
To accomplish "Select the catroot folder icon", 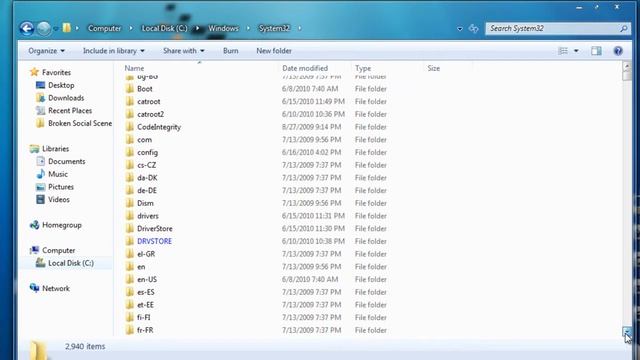I will click(x=130, y=101).
